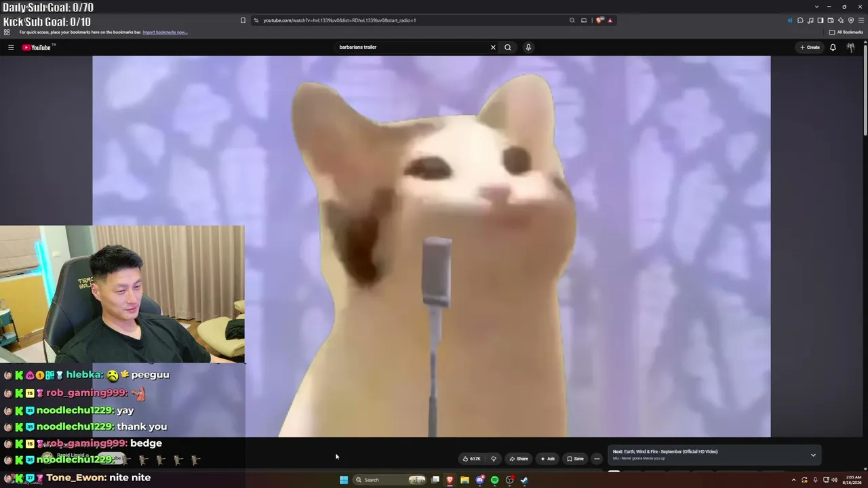This screenshot has width=868, height=488.
Task: Go to the YouTube home logo
Action: (37, 47)
